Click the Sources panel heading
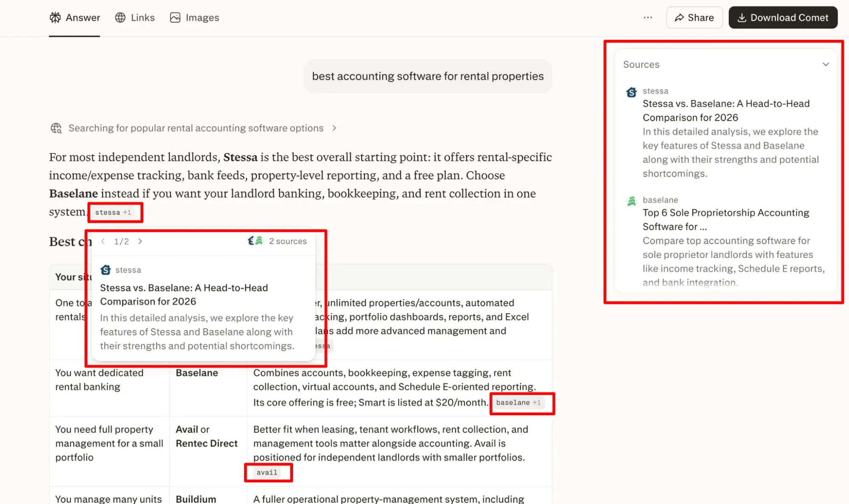 pos(641,65)
